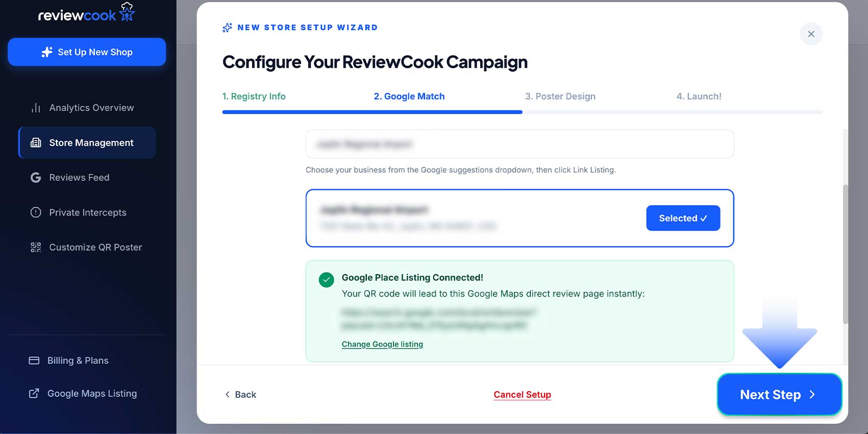Click the dialog's vertical scrollbar
Image resolution: width=868 pixels, height=434 pixels.
pyautogui.click(x=845, y=254)
